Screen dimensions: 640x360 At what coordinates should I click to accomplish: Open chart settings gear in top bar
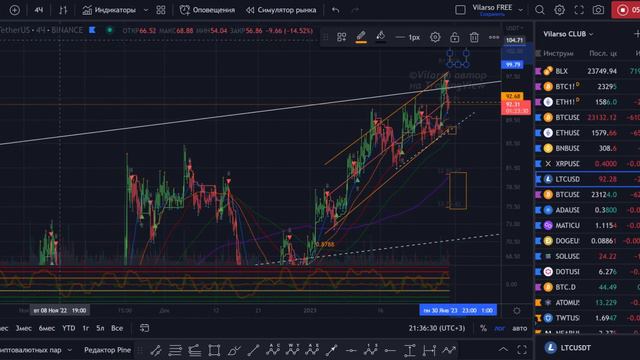click(x=559, y=10)
